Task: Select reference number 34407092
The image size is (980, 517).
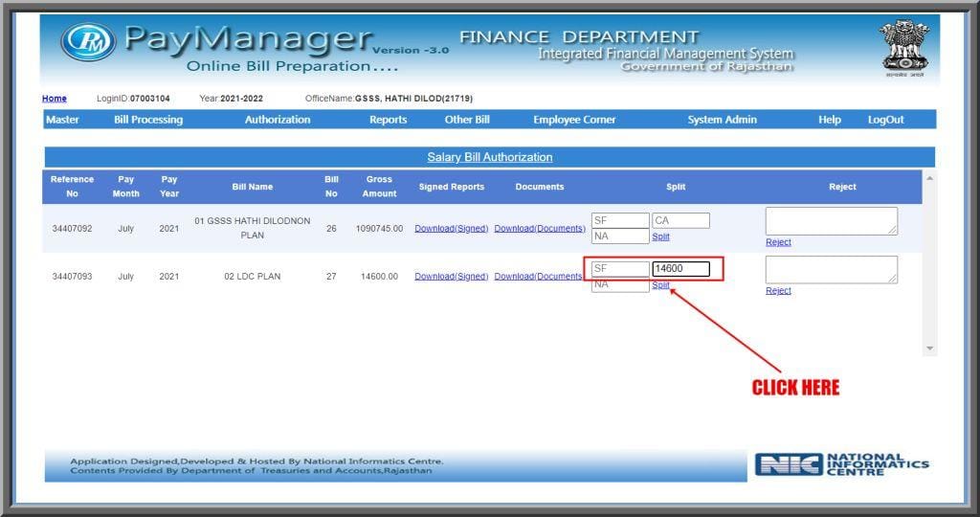Action: point(72,228)
